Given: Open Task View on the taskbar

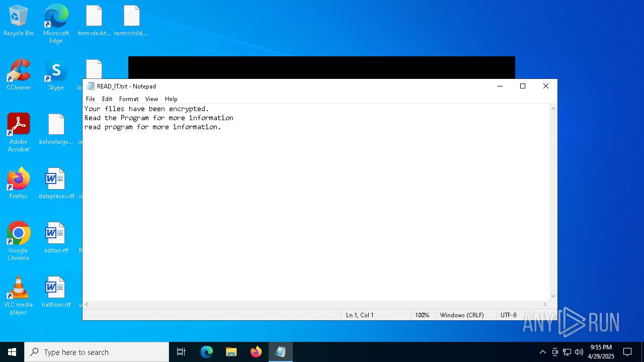Looking at the screenshot, I should (181, 352).
